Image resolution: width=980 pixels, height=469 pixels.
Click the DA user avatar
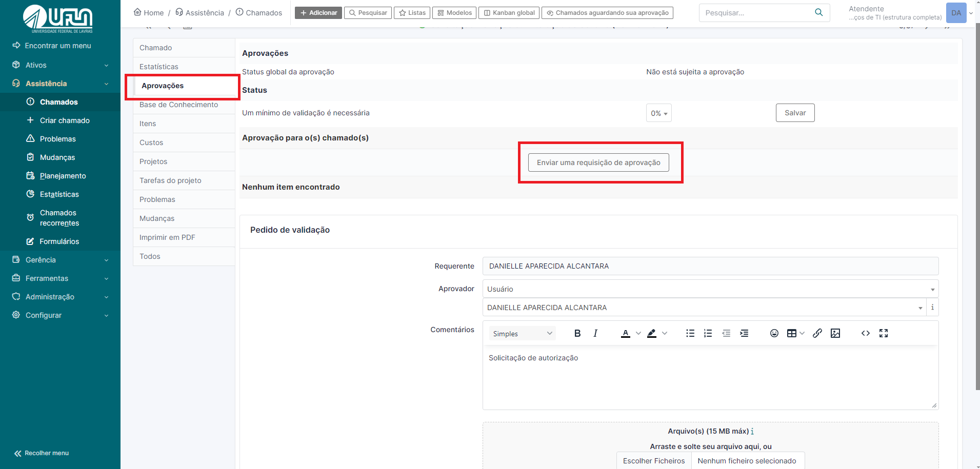[956, 13]
